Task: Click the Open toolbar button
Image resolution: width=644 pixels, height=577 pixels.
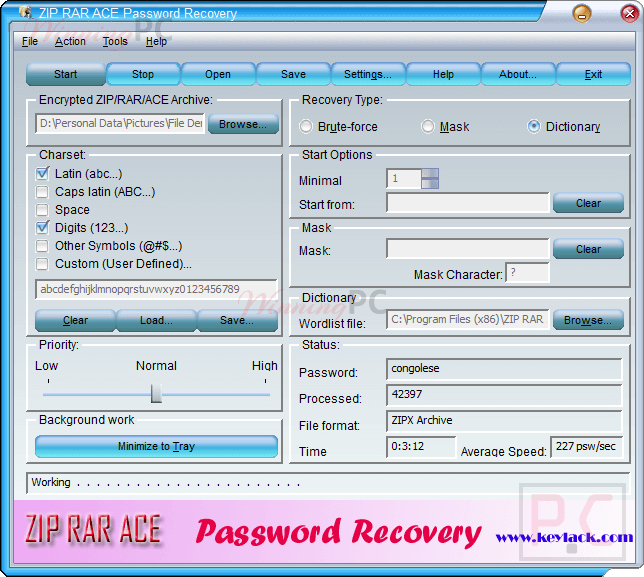Action: pos(218,74)
